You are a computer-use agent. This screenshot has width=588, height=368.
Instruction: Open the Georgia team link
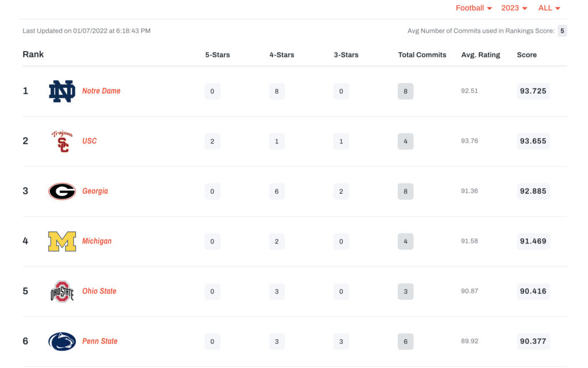coord(95,191)
